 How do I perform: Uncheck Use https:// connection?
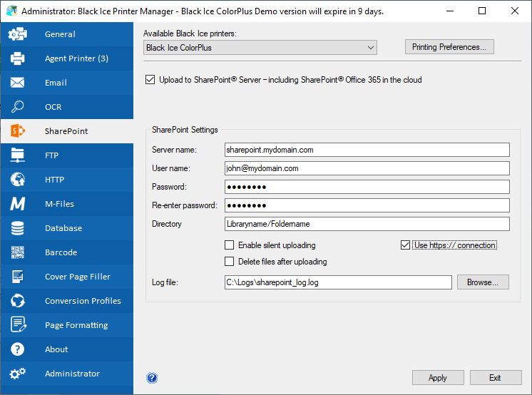pyautogui.click(x=405, y=245)
